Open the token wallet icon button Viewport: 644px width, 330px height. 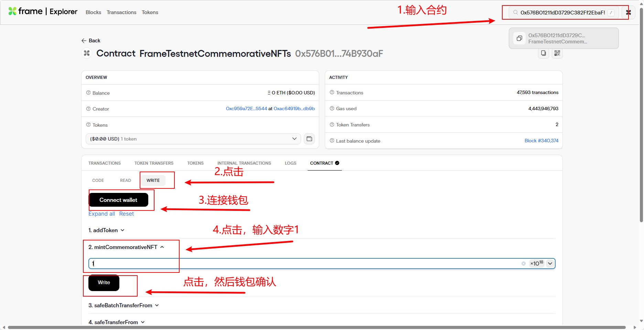pos(309,139)
